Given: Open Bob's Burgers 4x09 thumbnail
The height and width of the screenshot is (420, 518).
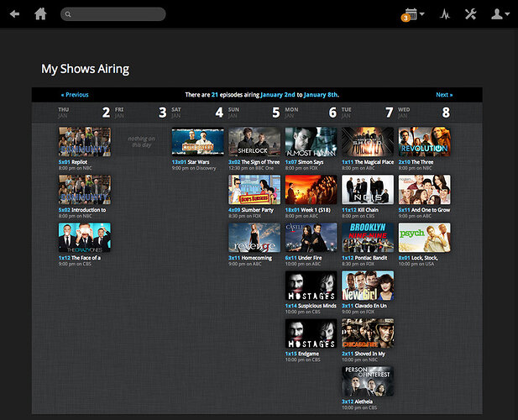Looking at the screenshot, I should pyautogui.click(x=254, y=190).
